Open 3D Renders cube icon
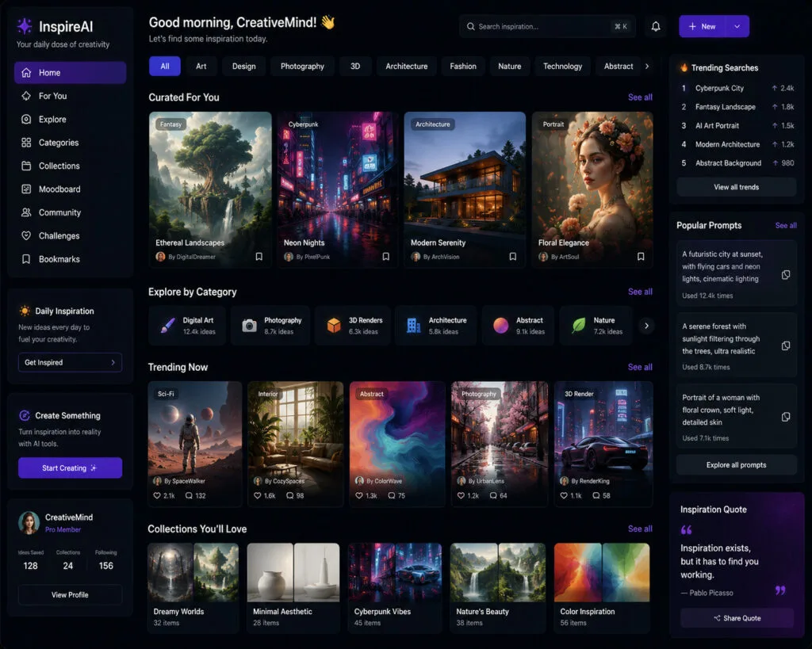This screenshot has width=812, height=649. click(334, 326)
